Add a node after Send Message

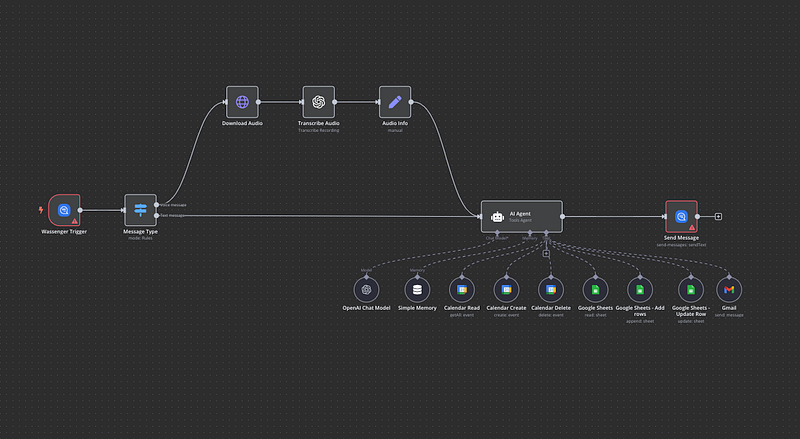[x=718, y=216]
